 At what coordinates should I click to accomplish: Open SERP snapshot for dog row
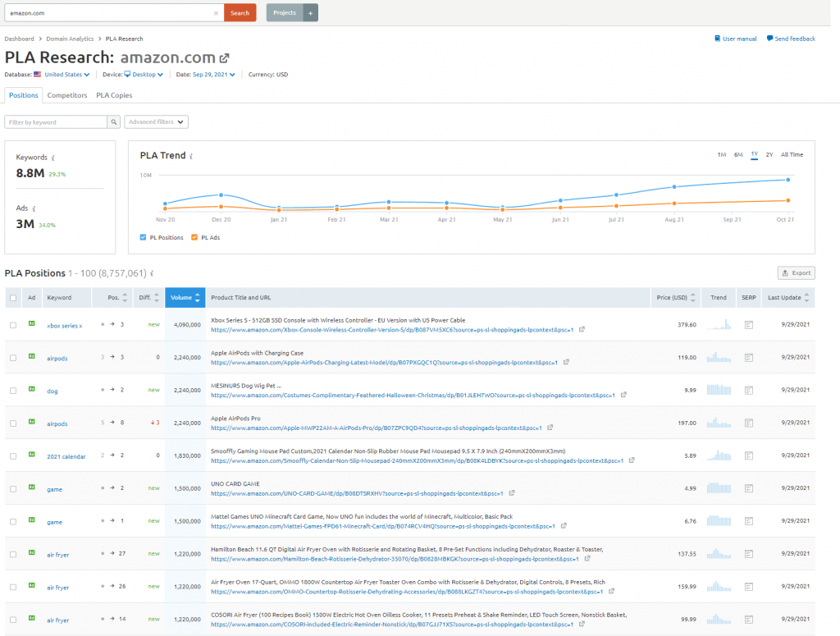(749, 390)
